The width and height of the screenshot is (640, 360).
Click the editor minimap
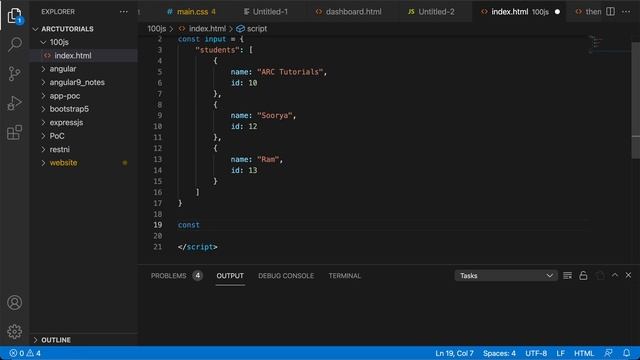click(x=610, y=44)
